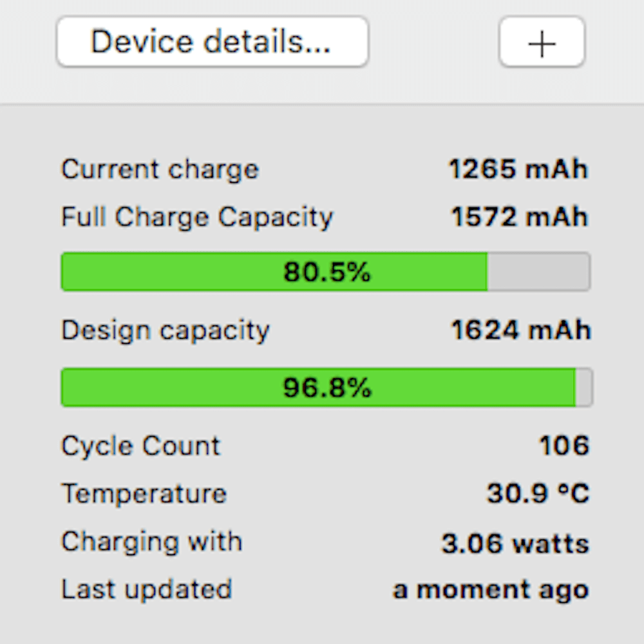The image size is (644, 644).
Task: Select the Design capacity label
Action: coord(166,330)
